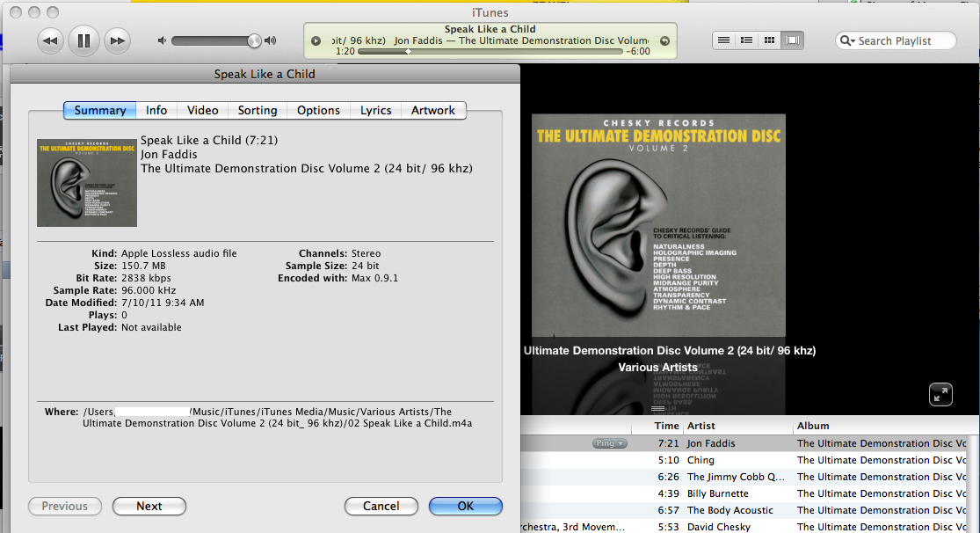Open the Lyrics tab
This screenshot has width=980, height=533.
point(375,110)
